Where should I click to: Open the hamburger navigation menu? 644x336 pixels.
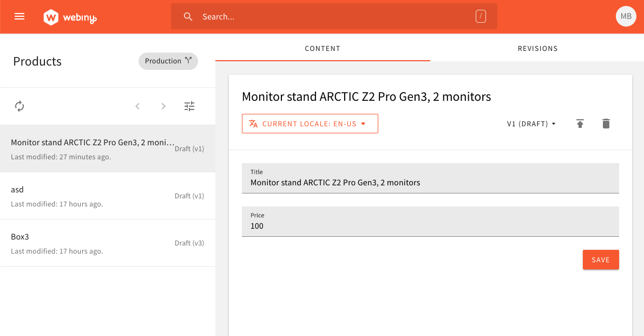point(19,16)
